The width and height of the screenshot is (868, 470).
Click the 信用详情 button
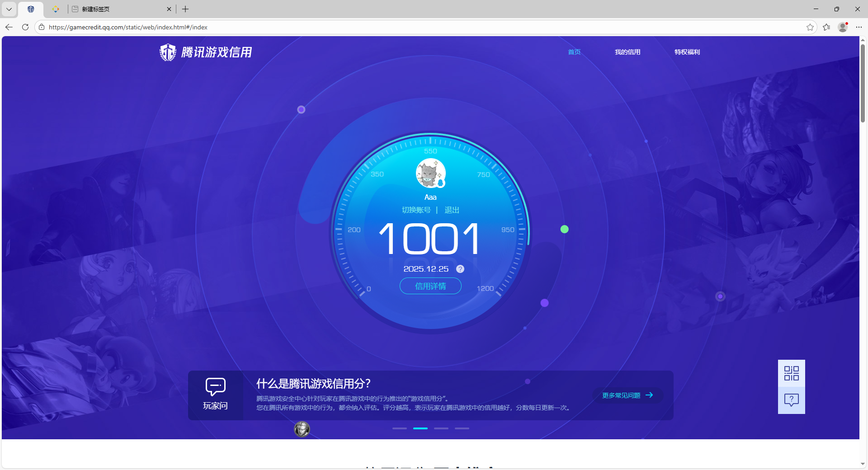[x=430, y=286]
